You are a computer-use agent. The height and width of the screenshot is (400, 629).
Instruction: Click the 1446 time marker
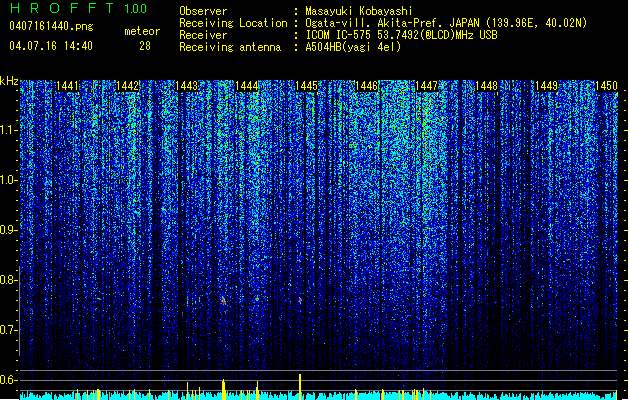pos(367,86)
